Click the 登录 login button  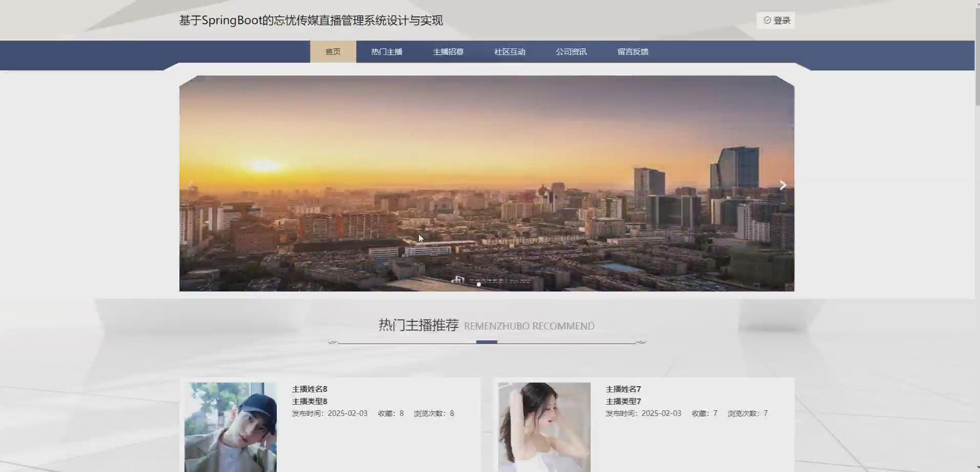(776, 21)
